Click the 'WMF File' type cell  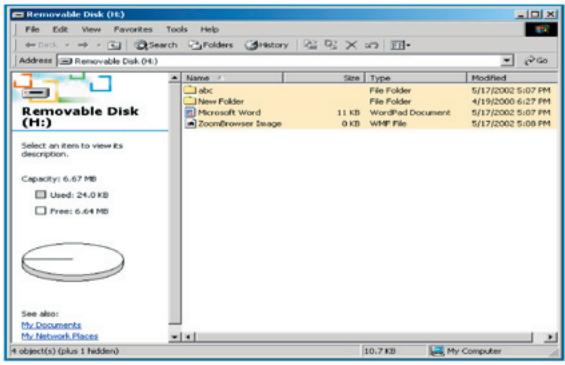click(388, 124)
